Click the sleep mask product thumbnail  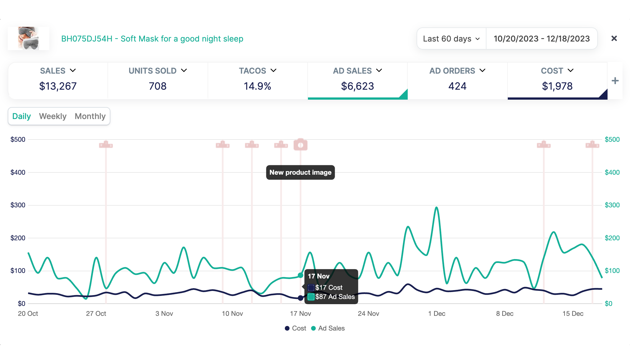tap(29, 38)
